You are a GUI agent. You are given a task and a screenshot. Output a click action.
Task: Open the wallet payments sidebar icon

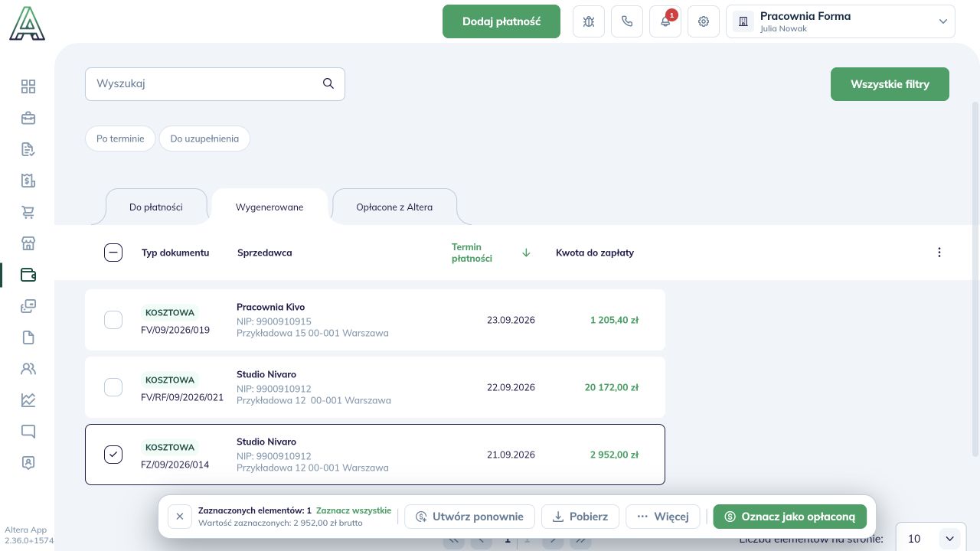(28, 275)
